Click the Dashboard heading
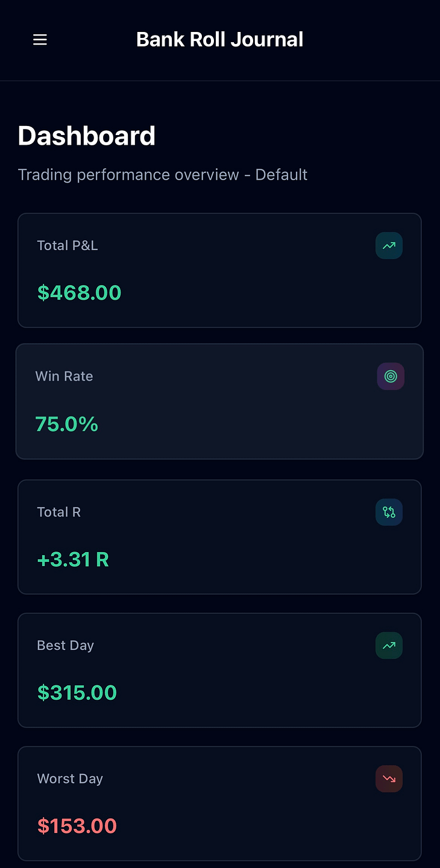 pos(87,136)
